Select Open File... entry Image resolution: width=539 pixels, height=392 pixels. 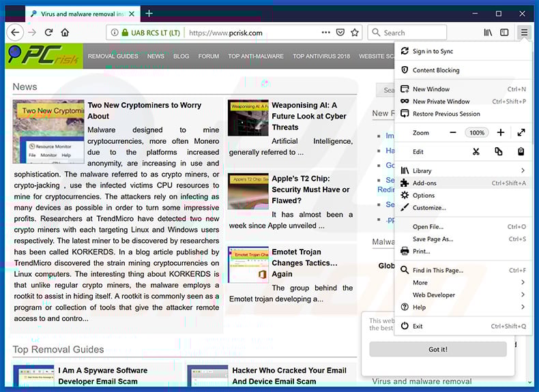click(463, 227)
